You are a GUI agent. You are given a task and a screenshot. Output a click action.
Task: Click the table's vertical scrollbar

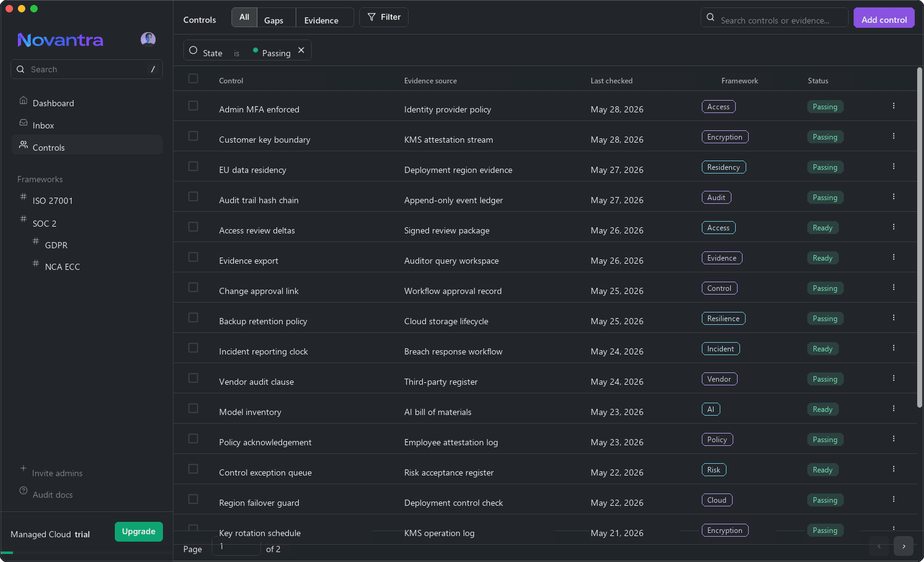[x=920, y=237]
